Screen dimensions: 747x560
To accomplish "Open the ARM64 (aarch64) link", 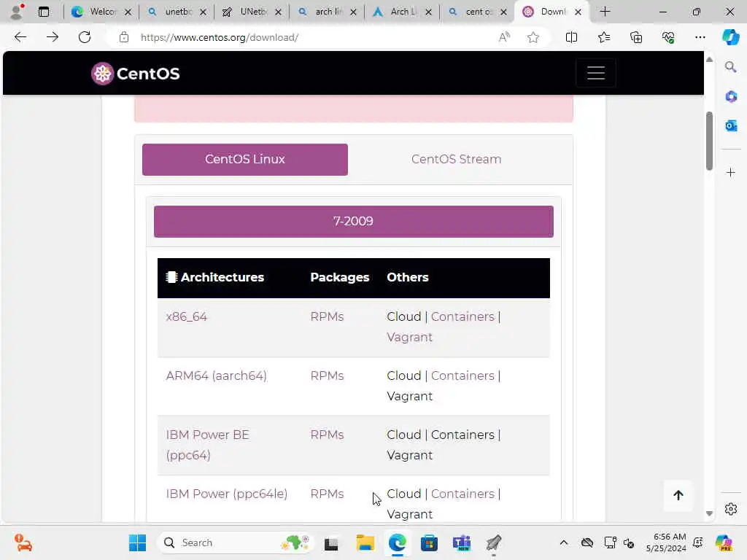I will coord(216,376).
